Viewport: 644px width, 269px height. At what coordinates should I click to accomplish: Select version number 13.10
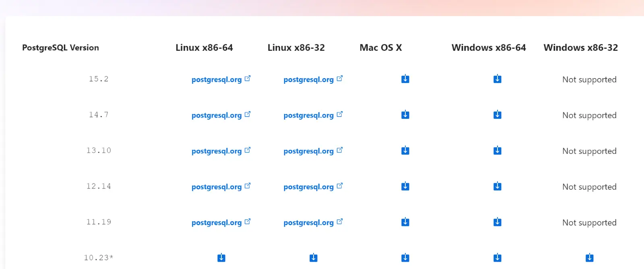tap(99, 151)
